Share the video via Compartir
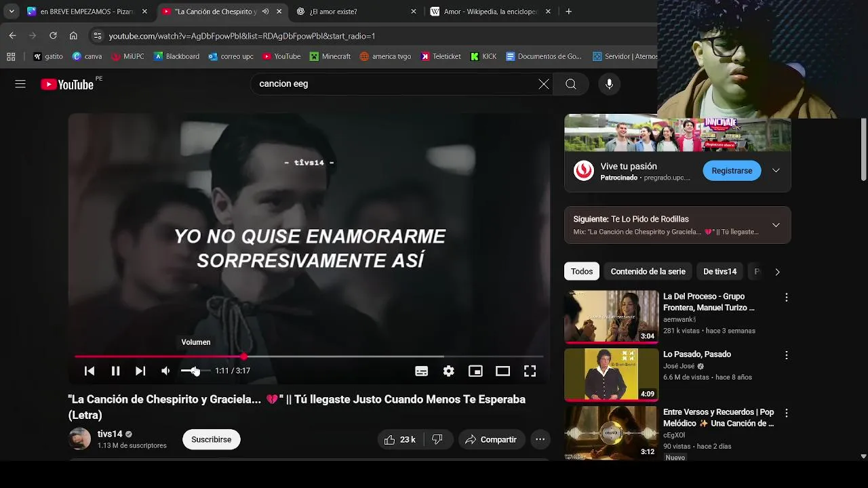868x488 pixels. [492, 440]
